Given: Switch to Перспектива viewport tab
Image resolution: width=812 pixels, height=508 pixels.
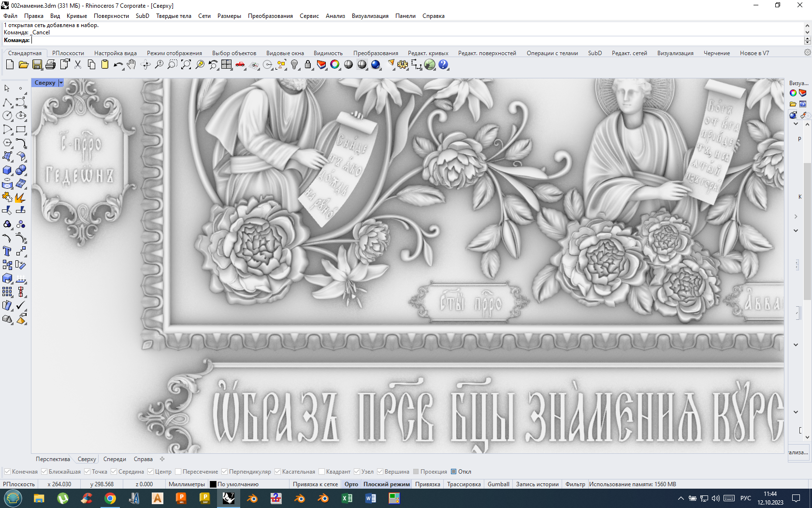Looking at the screenshot, I should tap(53, 459).
